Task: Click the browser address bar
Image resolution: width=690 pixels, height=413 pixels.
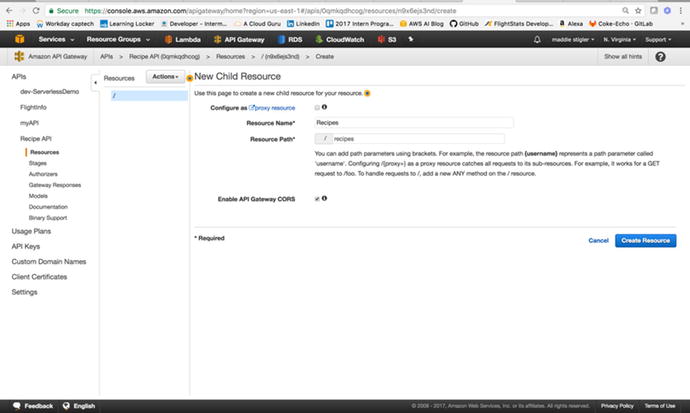Action: tap(334, 11)
